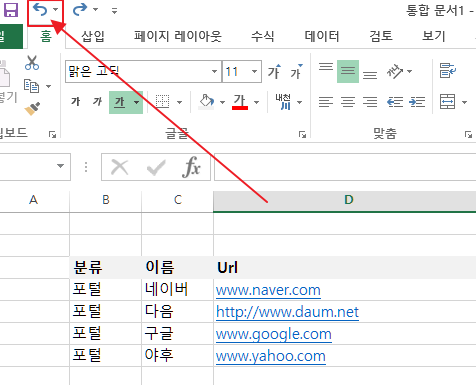
Task: Open the font color dropdown arrow
Action: tap(256, 102)
